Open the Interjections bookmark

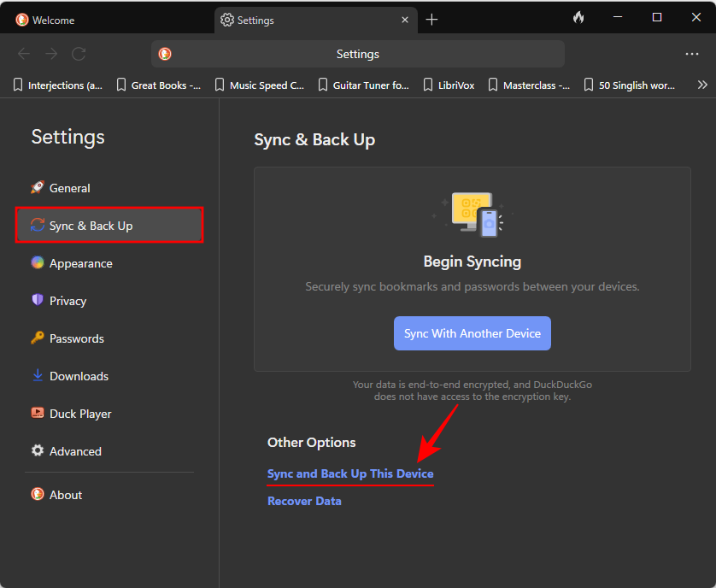click(58, 85)
